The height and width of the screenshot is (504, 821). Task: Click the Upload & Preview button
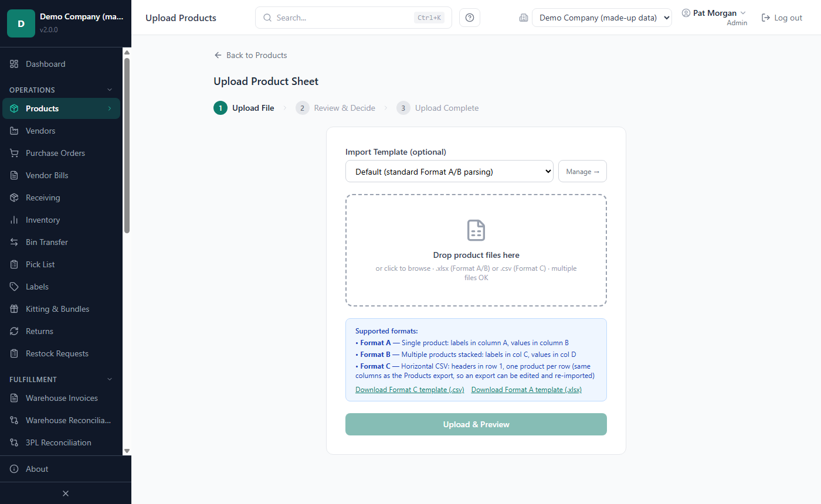(476, 424)
